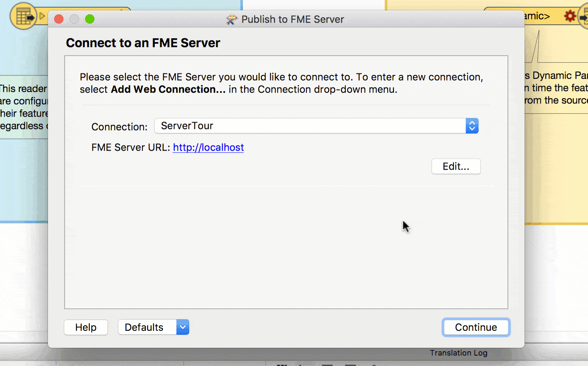Click the Edit... button
This screenshot has width=588, height=366.
tap(456, 167)
